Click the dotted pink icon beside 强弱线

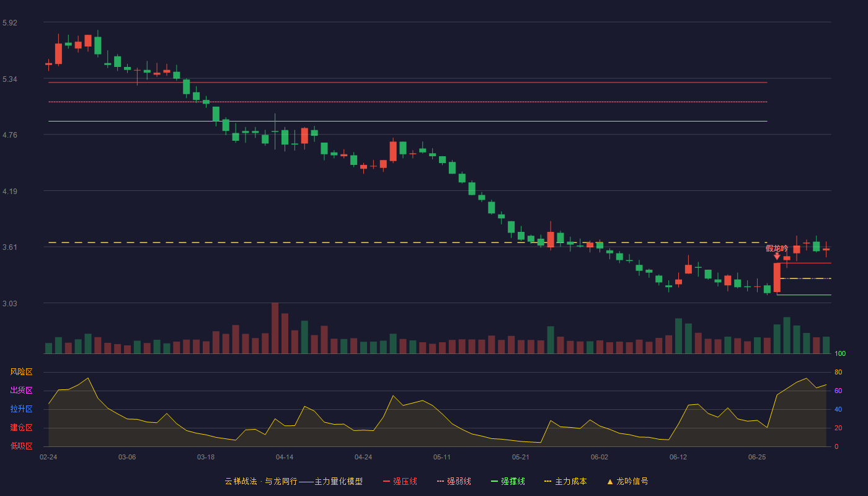tap(440, 481)
